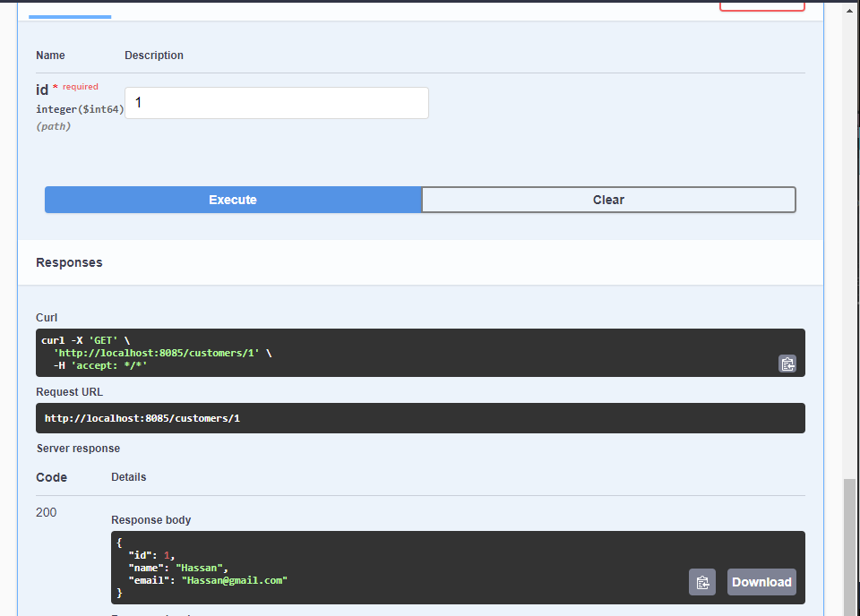
Task: Download the response body
Action: click(761, 582)
